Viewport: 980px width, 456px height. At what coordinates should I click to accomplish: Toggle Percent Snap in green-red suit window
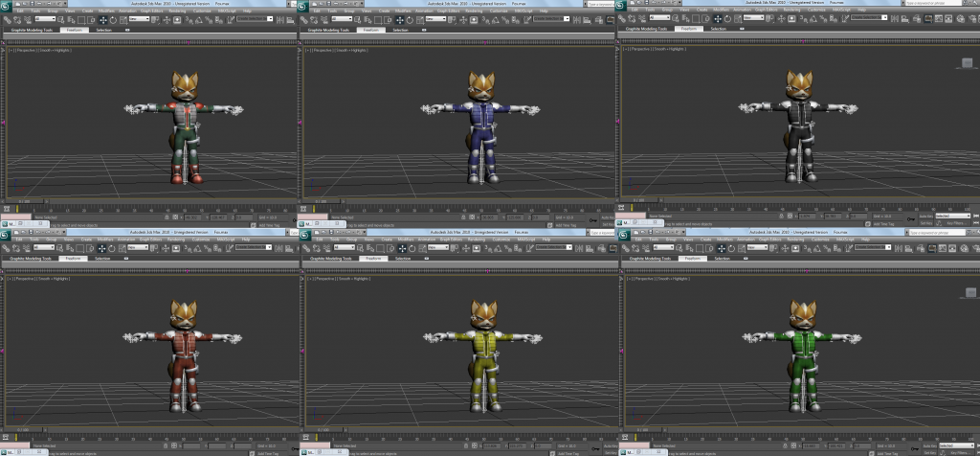[209, 19]
